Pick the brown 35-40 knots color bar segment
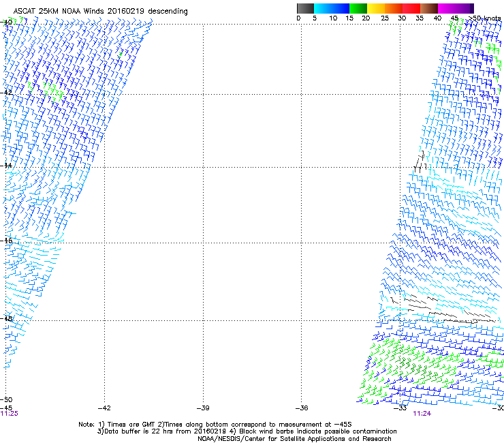Viewport: 504px width, 443px height. (429, 8)
